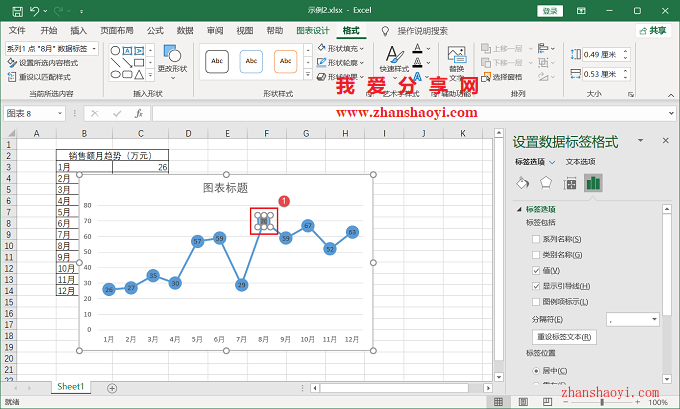The width and height of the screenshot is (680, 409).
Task: Open the 选择窗格 selection pane
Action: [502, 77]
